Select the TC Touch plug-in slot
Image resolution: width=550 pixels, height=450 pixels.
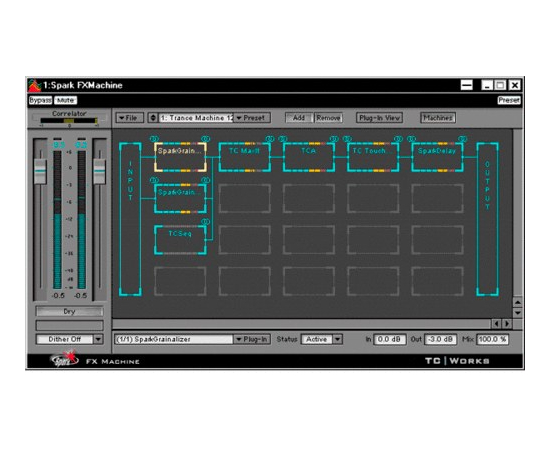373,157
